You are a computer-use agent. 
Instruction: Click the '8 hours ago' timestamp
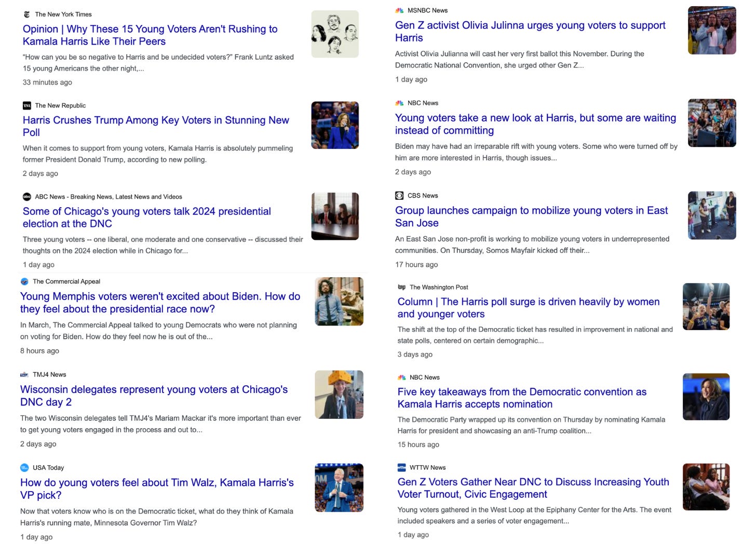coord(39,350)
